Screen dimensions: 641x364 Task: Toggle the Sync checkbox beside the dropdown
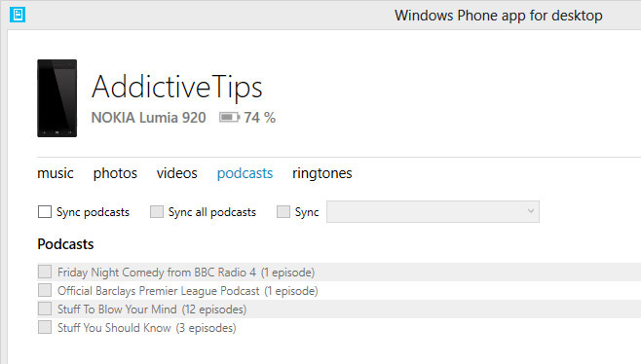click(x=283, y=211)
